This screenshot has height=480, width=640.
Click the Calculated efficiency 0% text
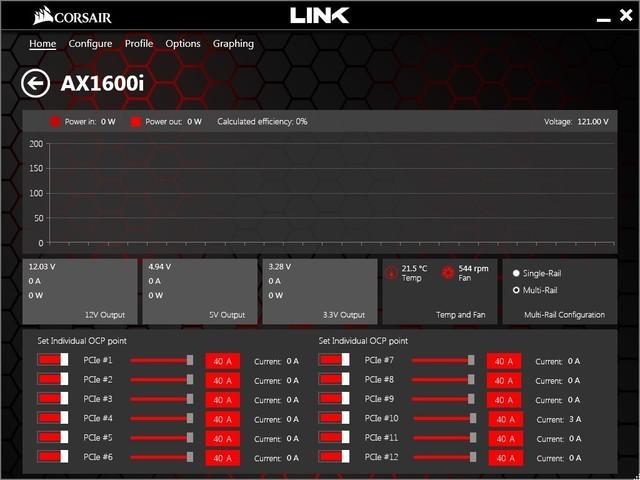point(262,122)
